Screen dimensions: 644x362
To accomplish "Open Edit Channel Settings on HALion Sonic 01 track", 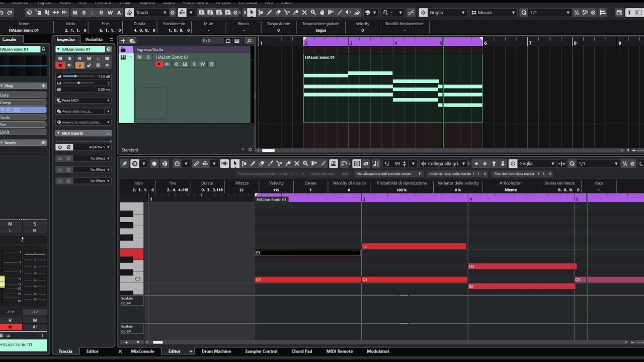I will [x=176, y=64].
